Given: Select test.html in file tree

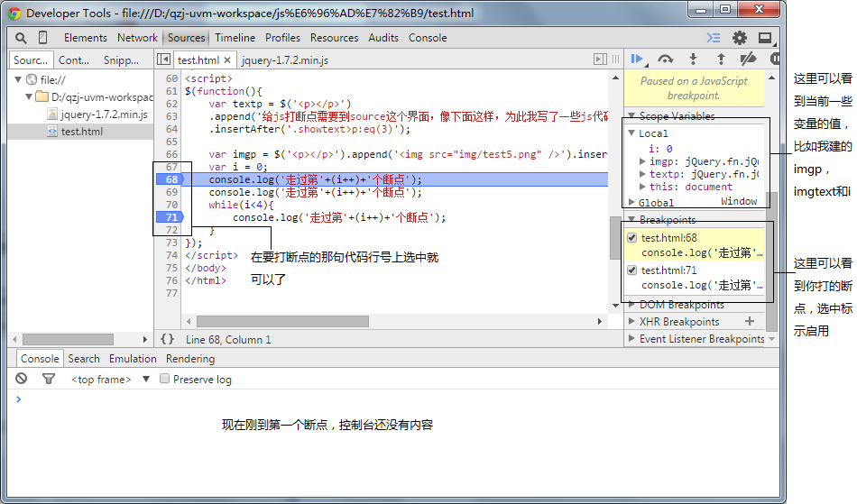Looking at the screenshot, I should coord(81,131).
